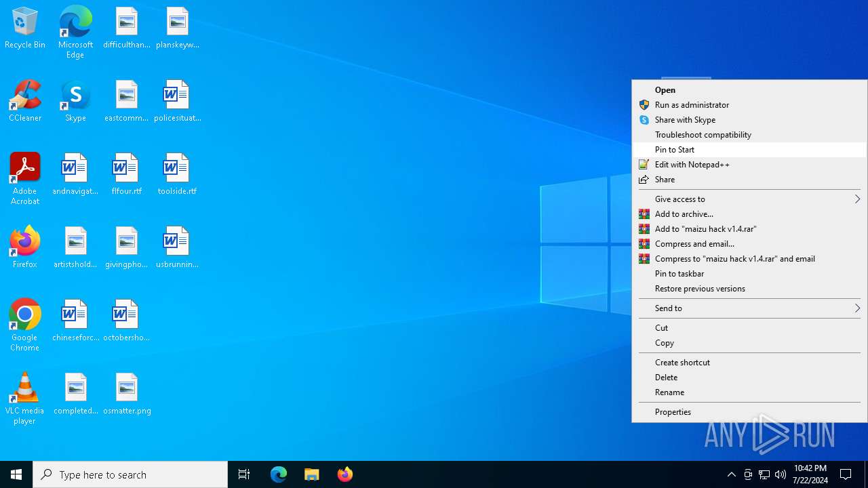
Task: Select the toolside.rtf document
Action: (178, 175)
